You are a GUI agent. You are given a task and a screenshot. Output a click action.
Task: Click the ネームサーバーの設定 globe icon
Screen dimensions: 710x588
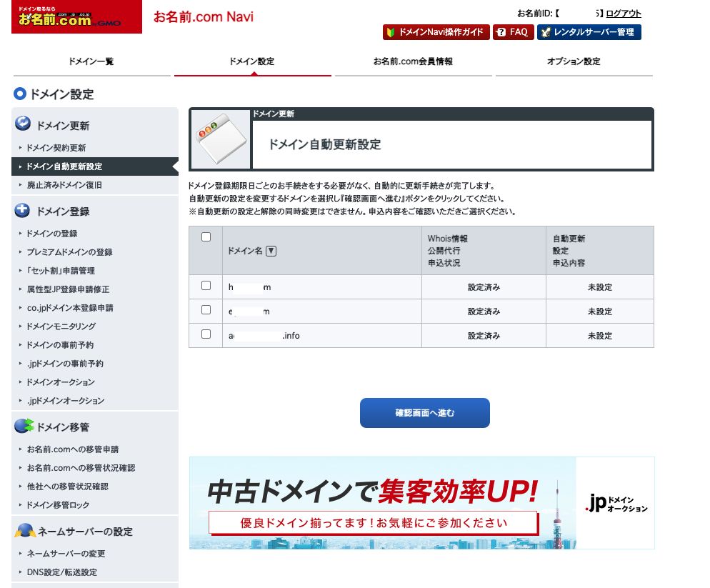pos(25,530)
